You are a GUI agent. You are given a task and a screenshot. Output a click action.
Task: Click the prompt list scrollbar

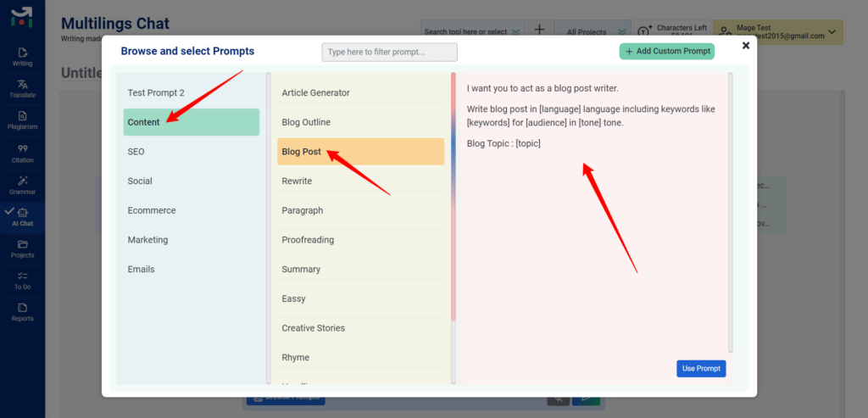click(x=453, y=195)
